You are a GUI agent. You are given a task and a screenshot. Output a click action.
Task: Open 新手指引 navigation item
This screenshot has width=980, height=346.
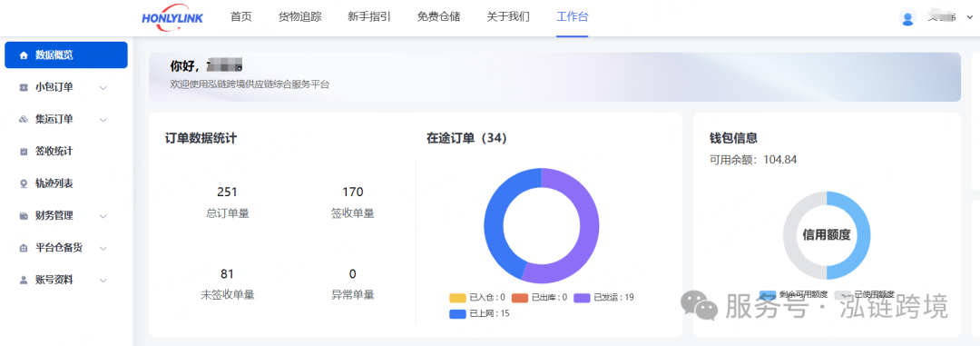(368, 17)
